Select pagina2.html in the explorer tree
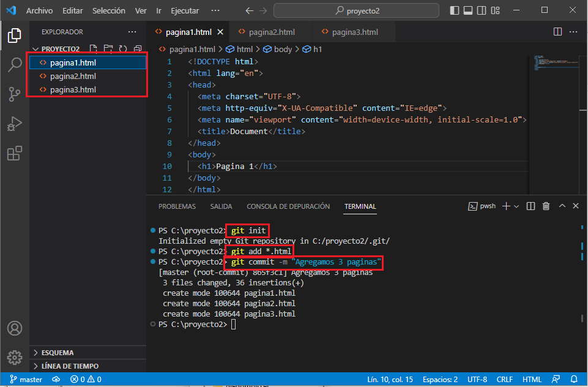 pyautogui.click(x=87, y=76)
